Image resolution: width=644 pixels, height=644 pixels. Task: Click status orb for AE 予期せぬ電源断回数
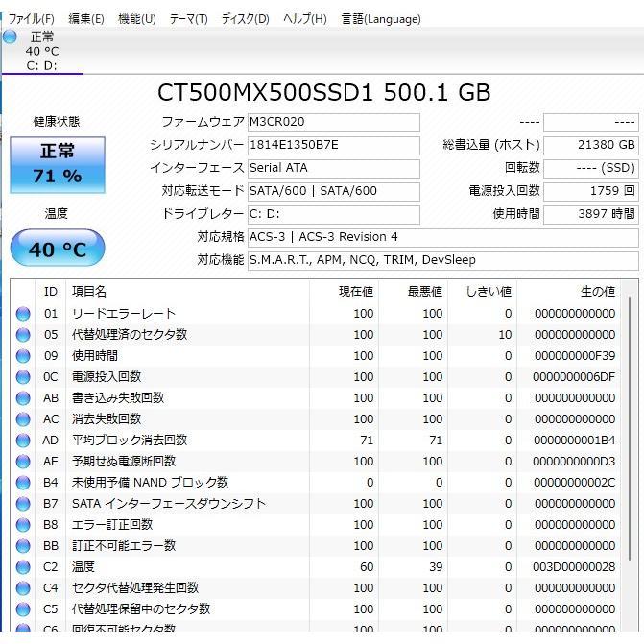click(23, 462)
